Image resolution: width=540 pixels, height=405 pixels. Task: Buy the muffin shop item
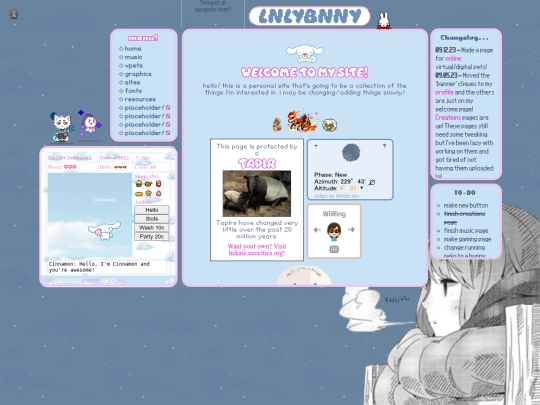click(148, 193)
